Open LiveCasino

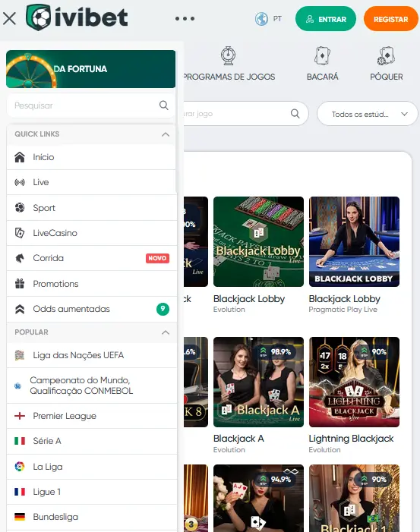pos(92,233)
